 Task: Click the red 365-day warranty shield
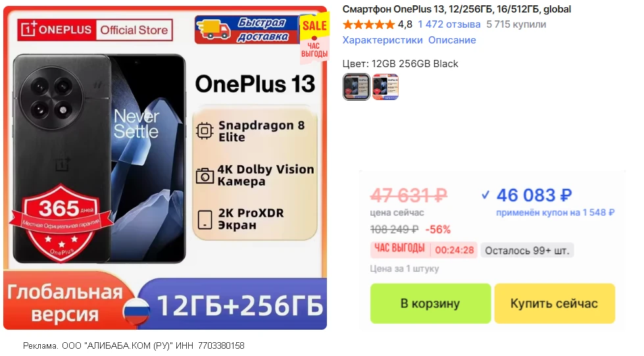[62, 223]
